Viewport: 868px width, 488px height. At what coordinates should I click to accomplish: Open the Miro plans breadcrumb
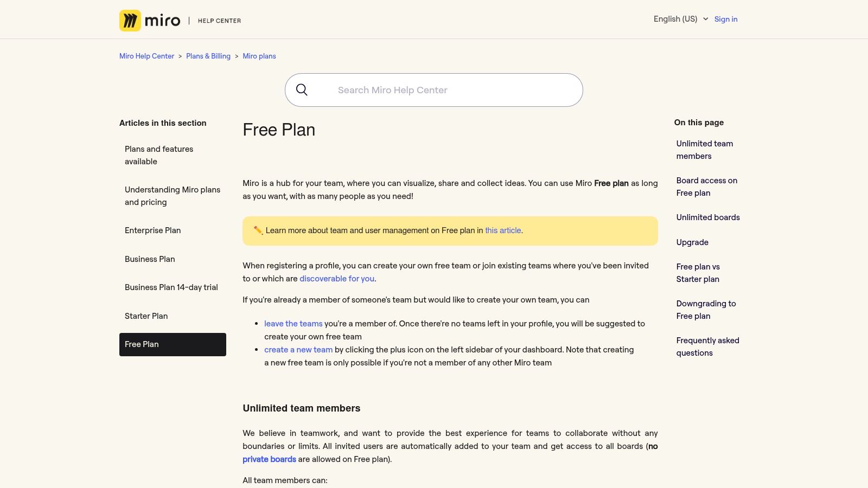259,56
